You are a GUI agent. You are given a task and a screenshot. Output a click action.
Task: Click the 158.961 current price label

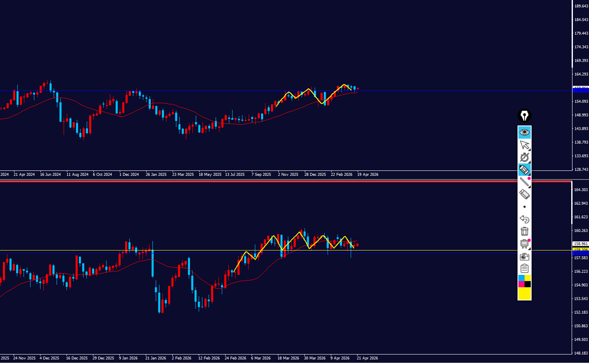pos(580,244)
